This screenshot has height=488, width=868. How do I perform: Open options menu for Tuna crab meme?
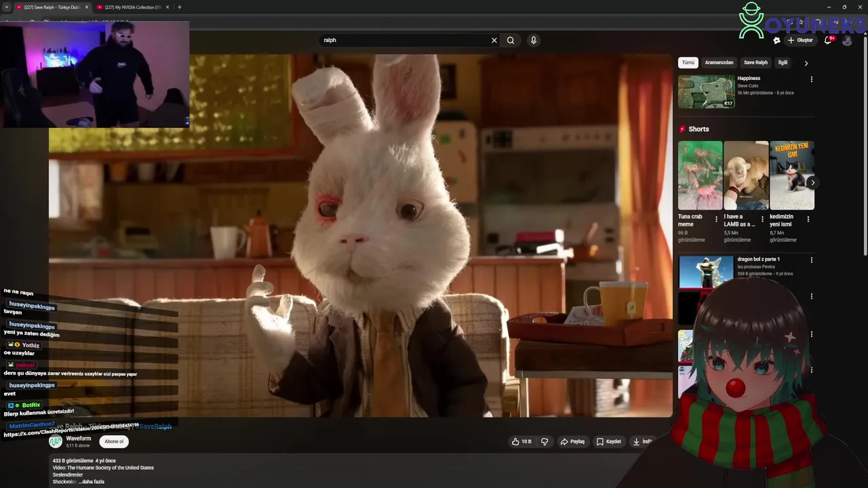pos(716,220)
